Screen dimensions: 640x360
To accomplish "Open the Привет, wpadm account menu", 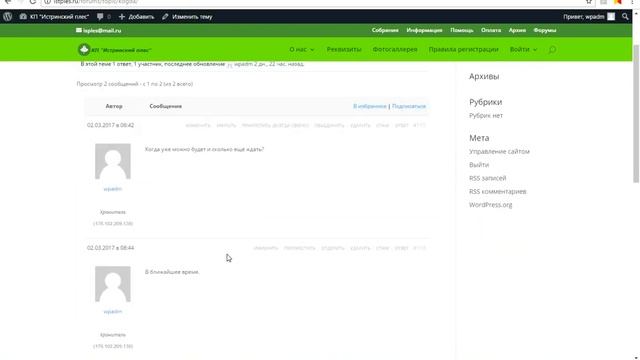I will tap(589, 17).
